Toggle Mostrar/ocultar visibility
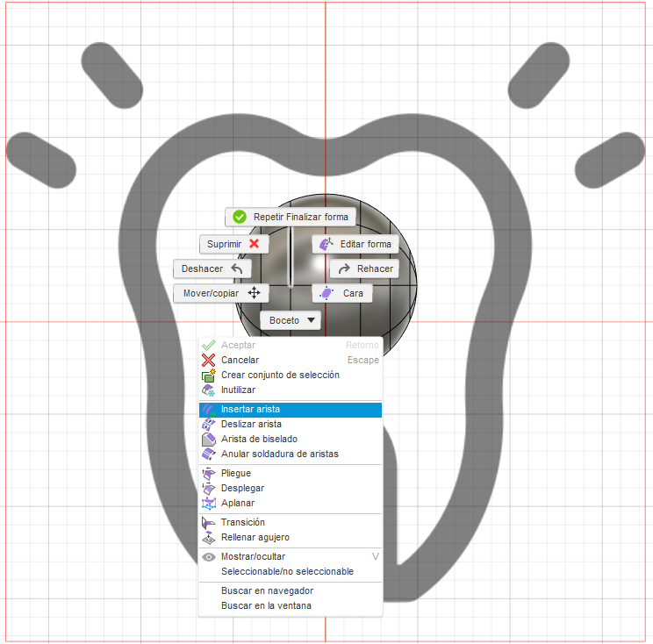 (x=291, y=557)
